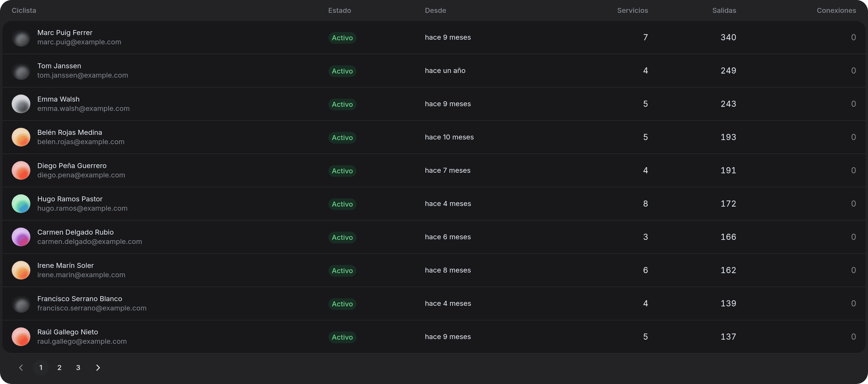Click email tom.janssen@example.com
Viewport: 868px width, 384px height.
83,75
